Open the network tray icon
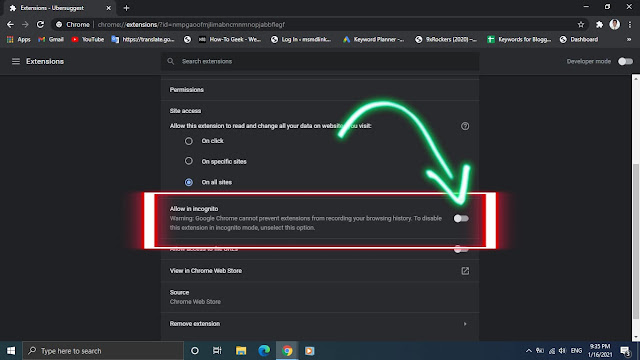This screenshot has height=360, width=640. click(552, 351)
